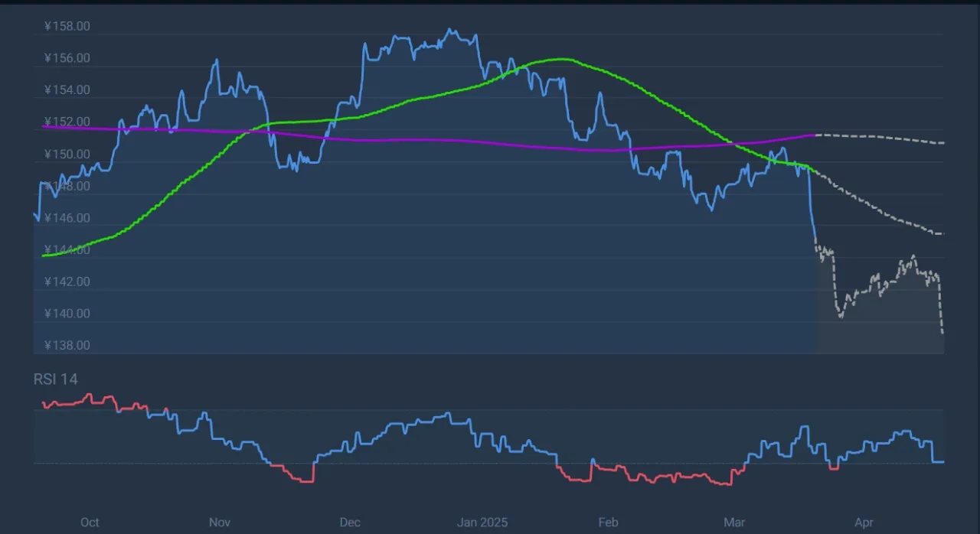Select the ¥138.00 price level label
The width and height of the screenshot is (980, 534).
pyautogui.click(x=67, y=346)
